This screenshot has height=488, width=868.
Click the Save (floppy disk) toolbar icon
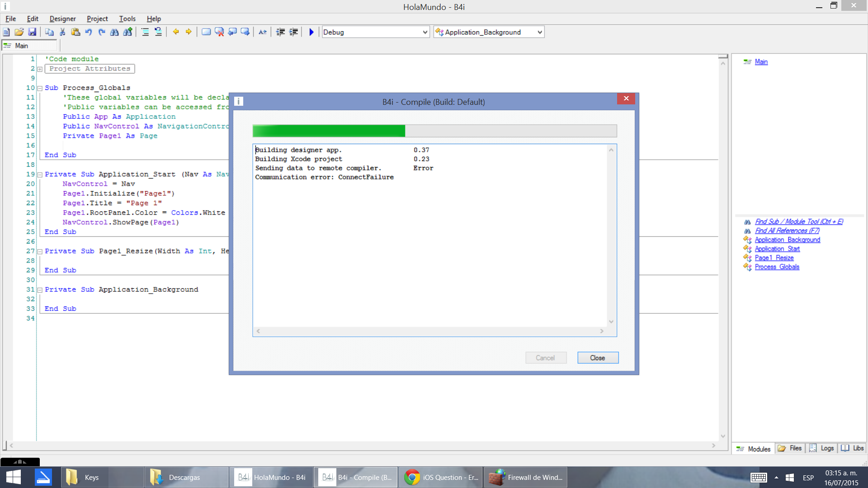point(32,32)
